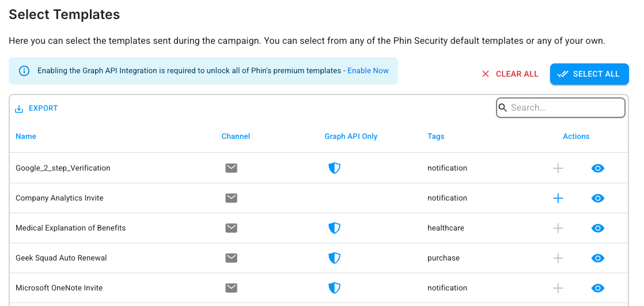Viewport: 644px width, 306px height.
Task: Export the templates list
Action: pos(36,108)
